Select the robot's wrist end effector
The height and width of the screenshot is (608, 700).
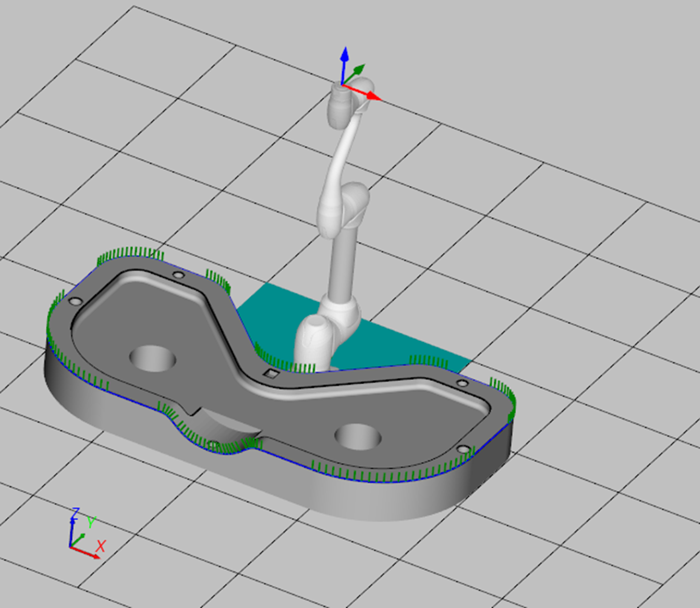pyautogui.click(x=340, y=105)
